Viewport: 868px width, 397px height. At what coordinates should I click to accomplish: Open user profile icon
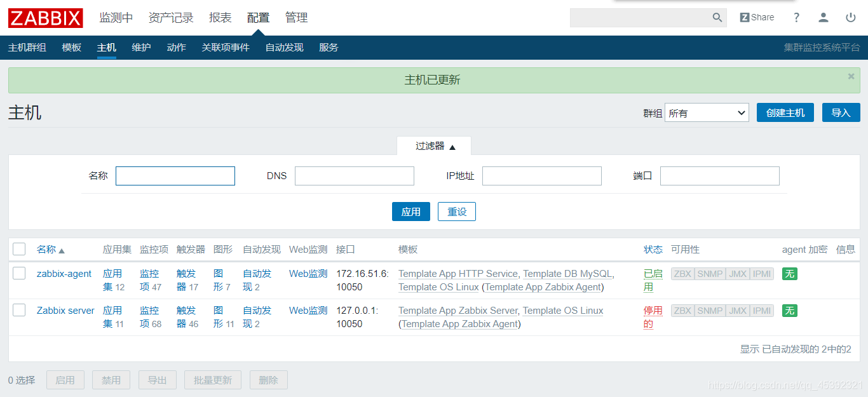(x=824, y=18)
